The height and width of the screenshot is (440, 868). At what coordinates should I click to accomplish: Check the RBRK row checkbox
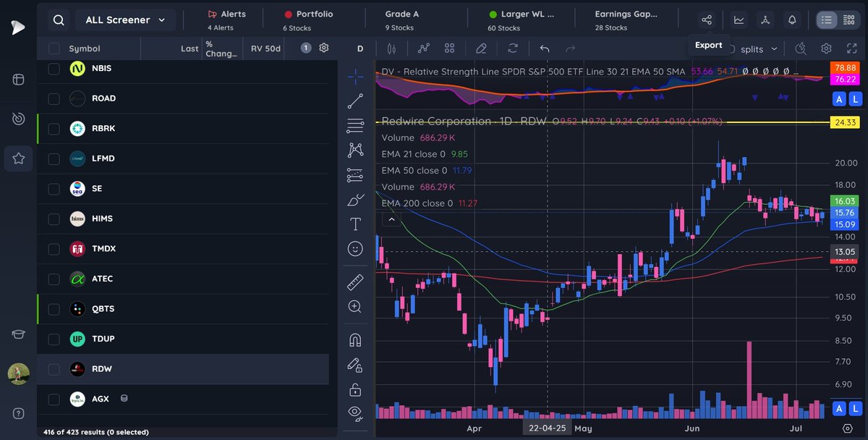coord(54,128)
